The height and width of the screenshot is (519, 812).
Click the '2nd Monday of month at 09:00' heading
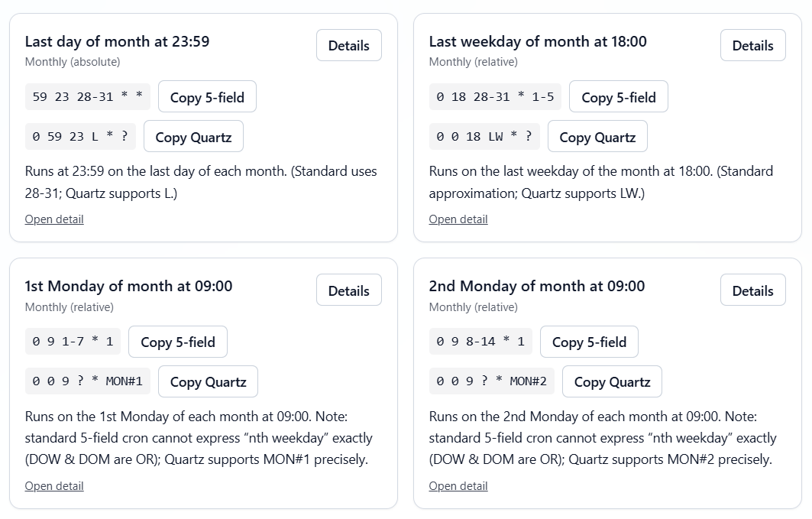pos(536,286)
